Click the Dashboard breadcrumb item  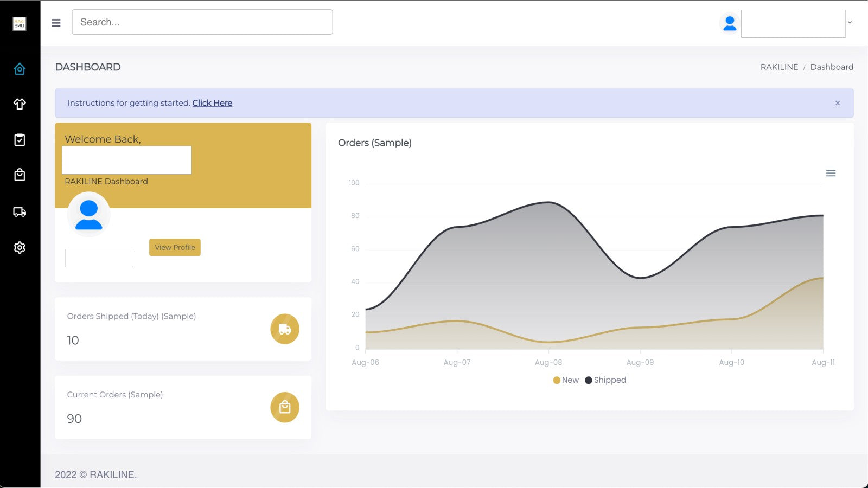click(832, 67)
